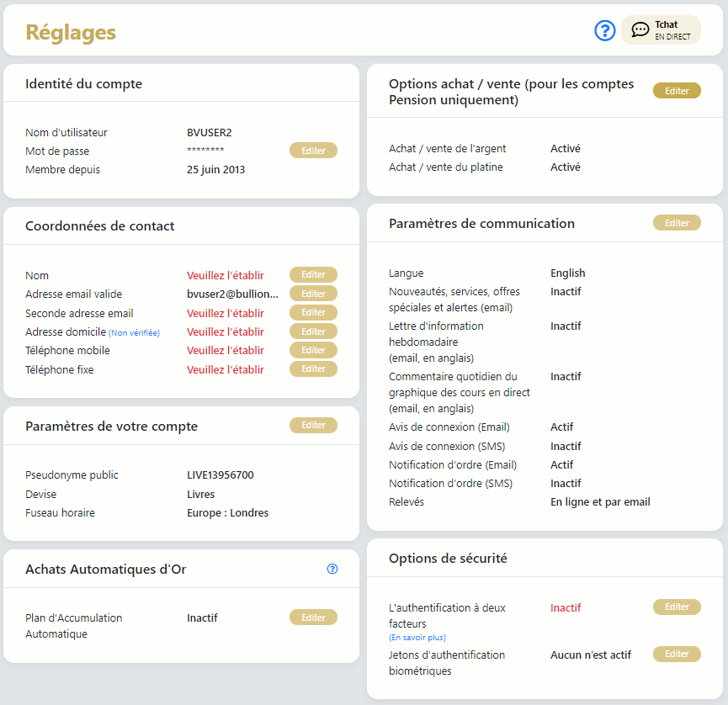Edit the Téléphone mobile number
This screenshot has height=705, width=728.
[x=313, y=350]
